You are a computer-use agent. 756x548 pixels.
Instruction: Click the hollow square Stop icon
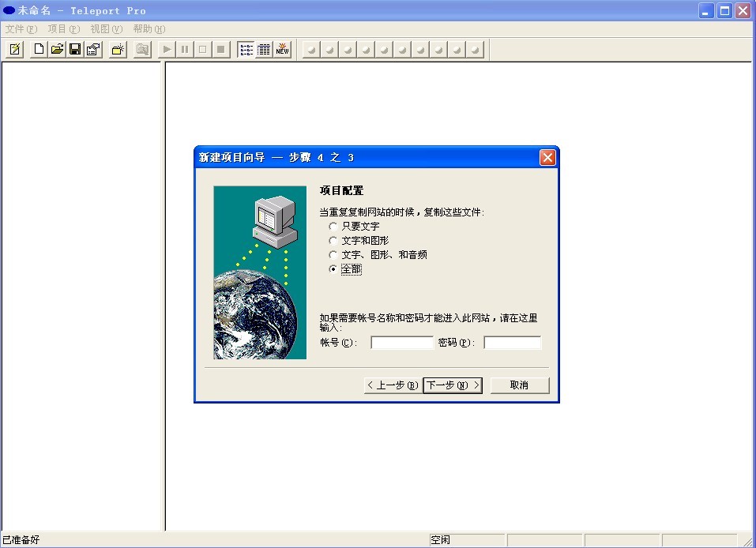click(203, 49)
